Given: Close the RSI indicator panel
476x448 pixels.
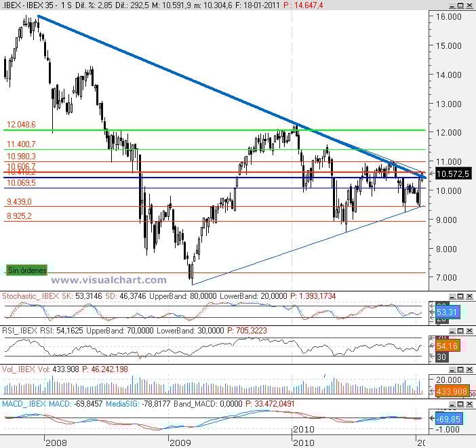Looking at the screenshot, I should [x=469, y=330].
